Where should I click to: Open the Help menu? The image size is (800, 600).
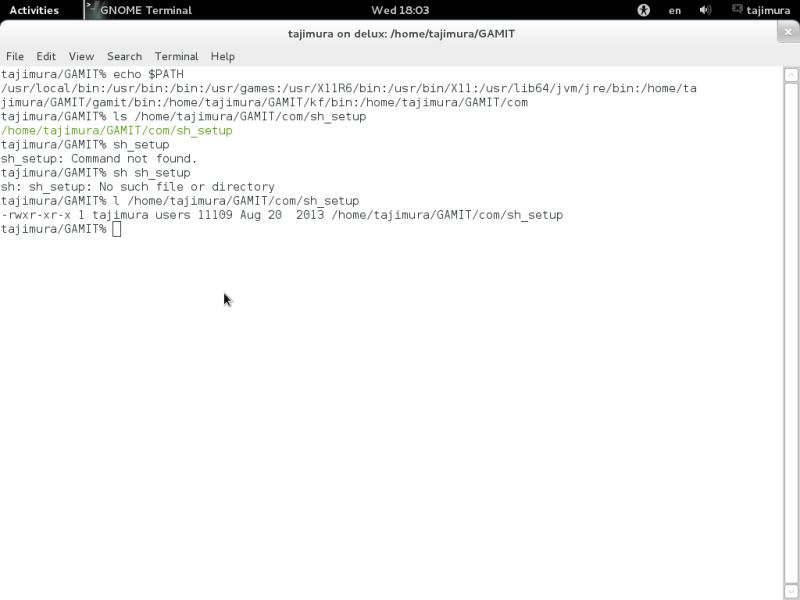(x=222, y=56)
